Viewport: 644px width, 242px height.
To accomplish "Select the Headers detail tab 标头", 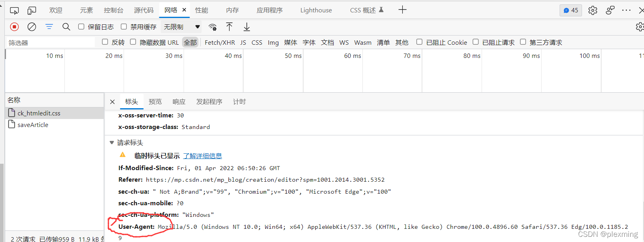I will click(x=132, y=102).
